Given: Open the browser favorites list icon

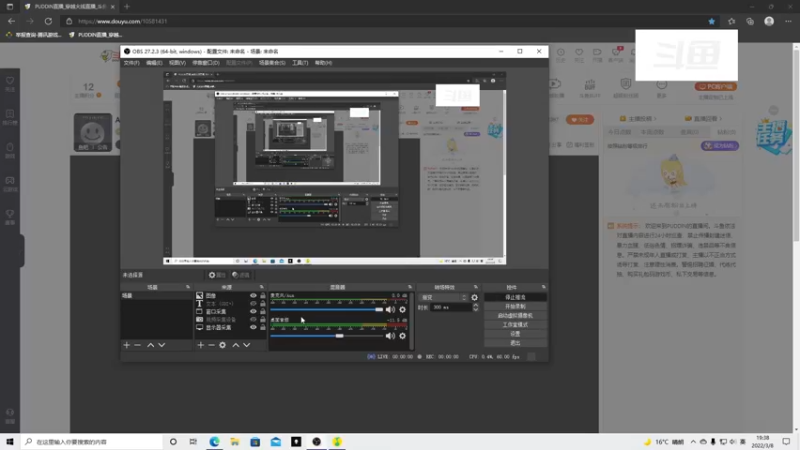Looking at the screenshot, I should click(x=732, y=21).
